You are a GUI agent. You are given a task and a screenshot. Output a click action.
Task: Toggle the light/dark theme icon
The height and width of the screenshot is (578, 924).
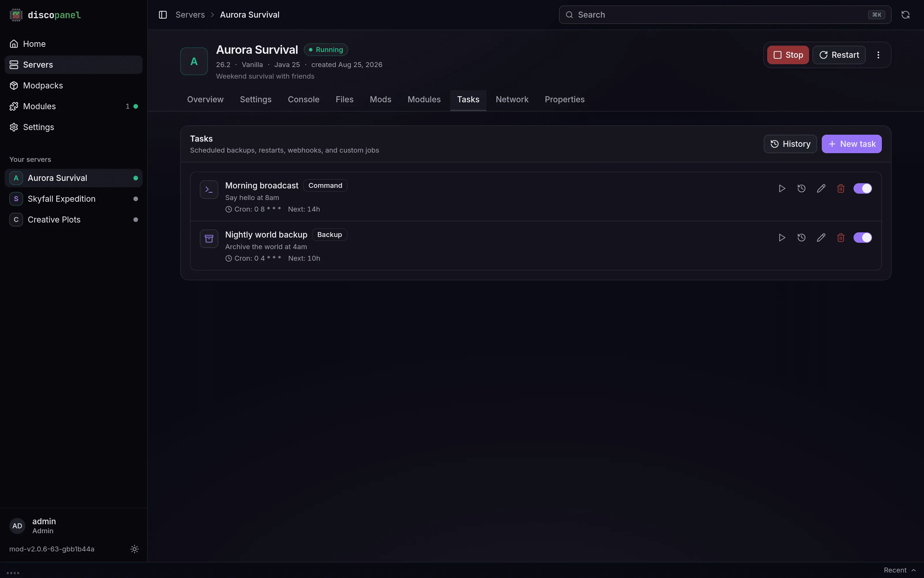134,549
